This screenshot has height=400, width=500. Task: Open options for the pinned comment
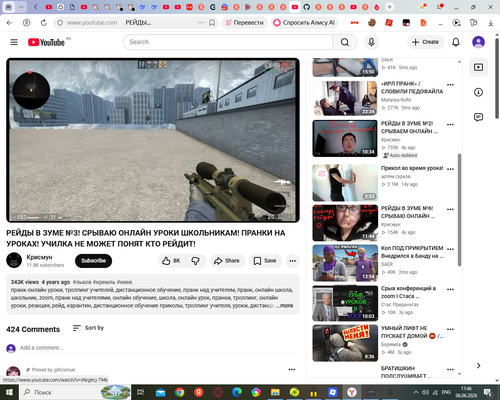[x=292, y=369]
